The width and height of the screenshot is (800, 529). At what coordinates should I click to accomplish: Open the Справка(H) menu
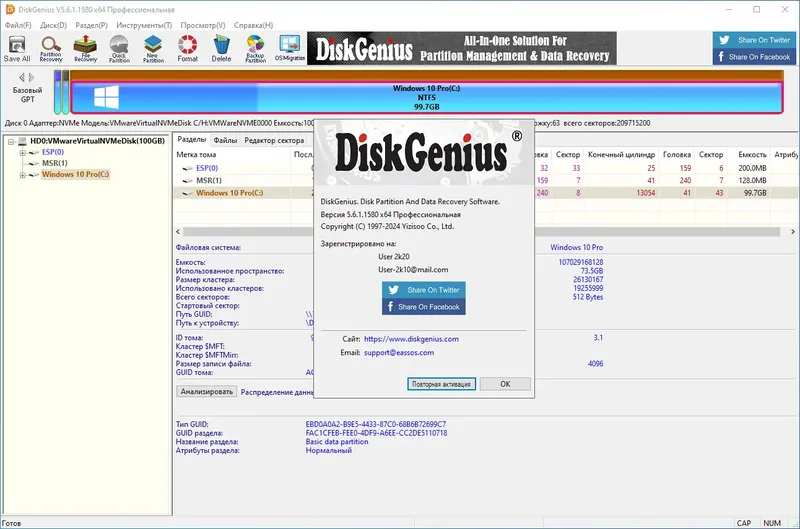click(x=253, y=25)
